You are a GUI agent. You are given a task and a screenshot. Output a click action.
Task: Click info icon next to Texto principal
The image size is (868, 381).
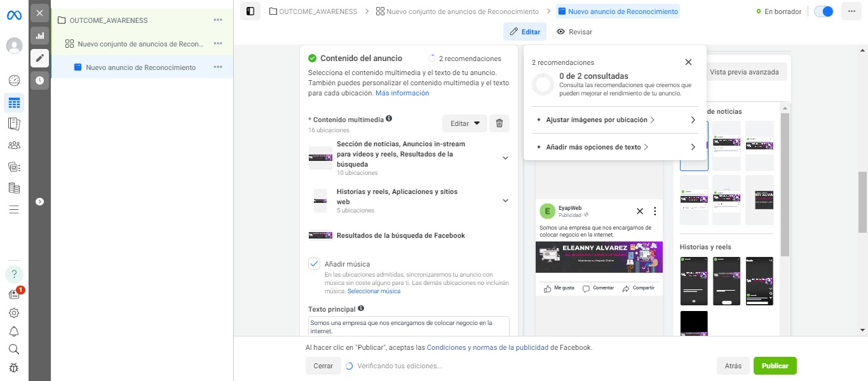point(361,308)
